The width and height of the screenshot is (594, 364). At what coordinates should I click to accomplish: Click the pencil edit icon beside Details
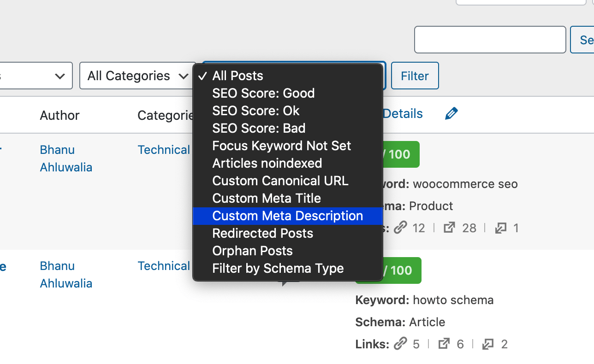[x=451, y=113]
